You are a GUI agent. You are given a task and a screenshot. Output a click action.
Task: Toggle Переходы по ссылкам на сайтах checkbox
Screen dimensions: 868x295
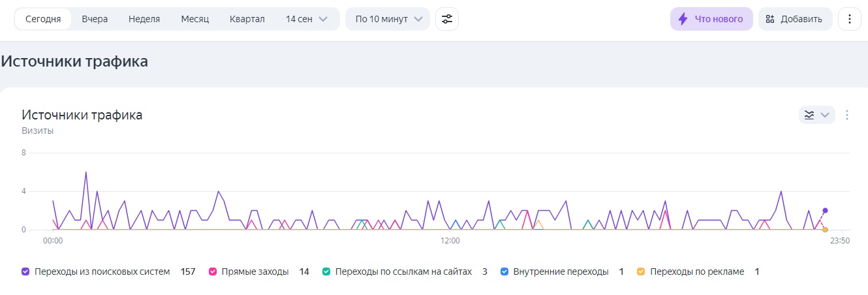pyautogui.click(x=326, y=272)
